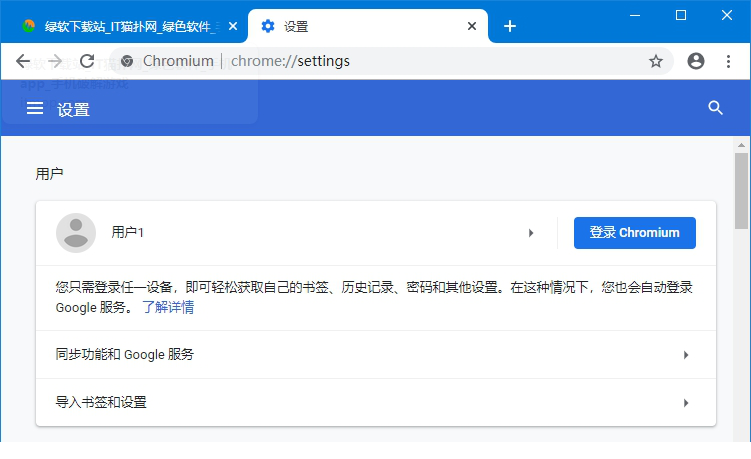Reload the page with refresh icon
Screen dimensions: 751x459
click(x=87, y=61)
